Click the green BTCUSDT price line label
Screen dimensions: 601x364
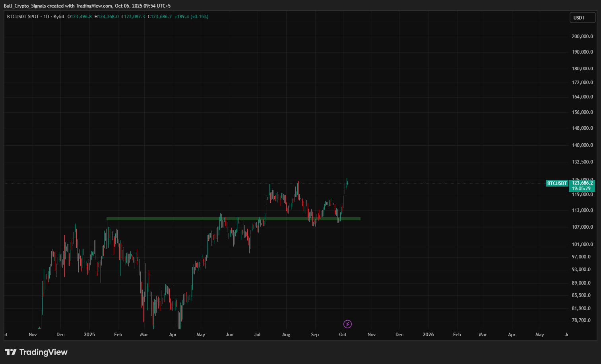pos(556,183)
